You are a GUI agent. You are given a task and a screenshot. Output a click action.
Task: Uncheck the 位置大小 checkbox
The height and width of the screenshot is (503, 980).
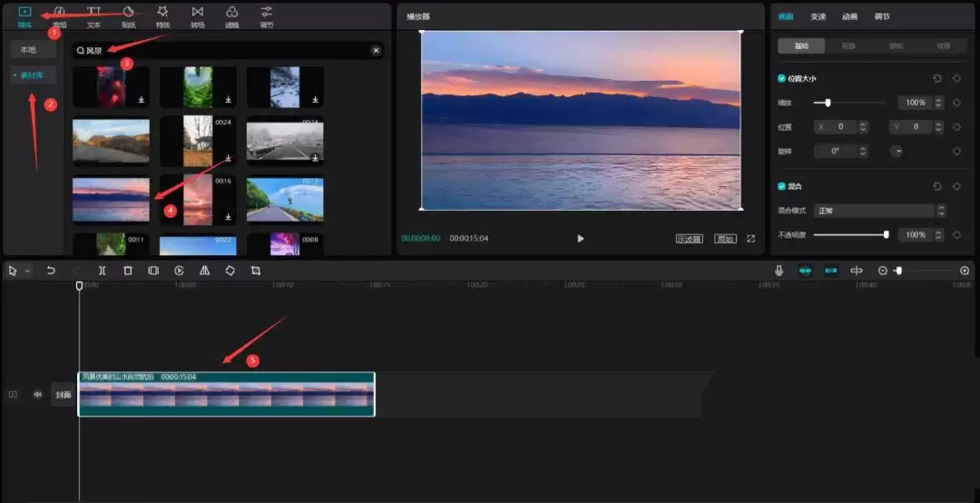[x=782, y=79]
